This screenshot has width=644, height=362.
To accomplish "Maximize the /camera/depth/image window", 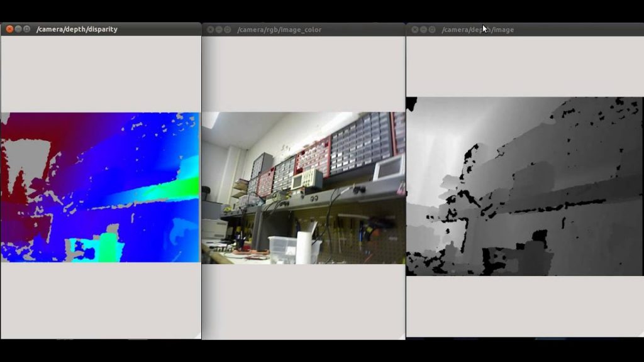I will pyautogui.click(x=432, y=30).
